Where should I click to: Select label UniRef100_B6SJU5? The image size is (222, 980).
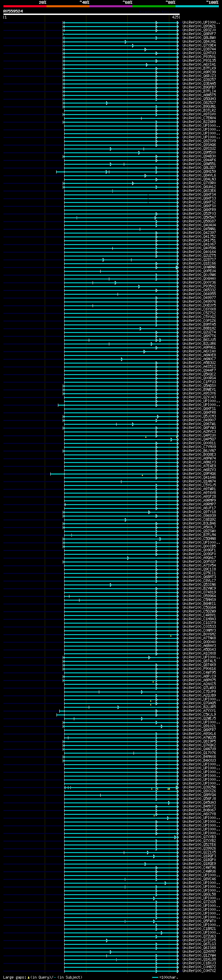(199, 340)
